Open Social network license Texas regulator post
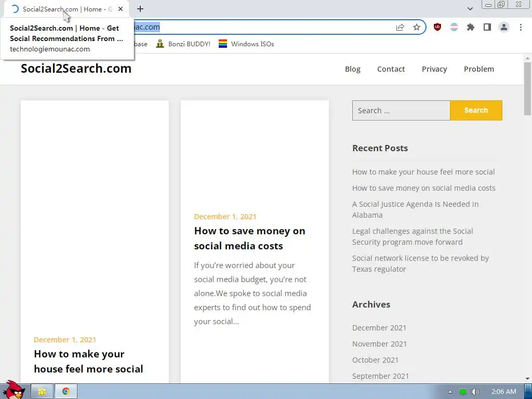Image resolution: width=532 pixels, height=399 pixels. pyautogui.click(x=420, y=263)
